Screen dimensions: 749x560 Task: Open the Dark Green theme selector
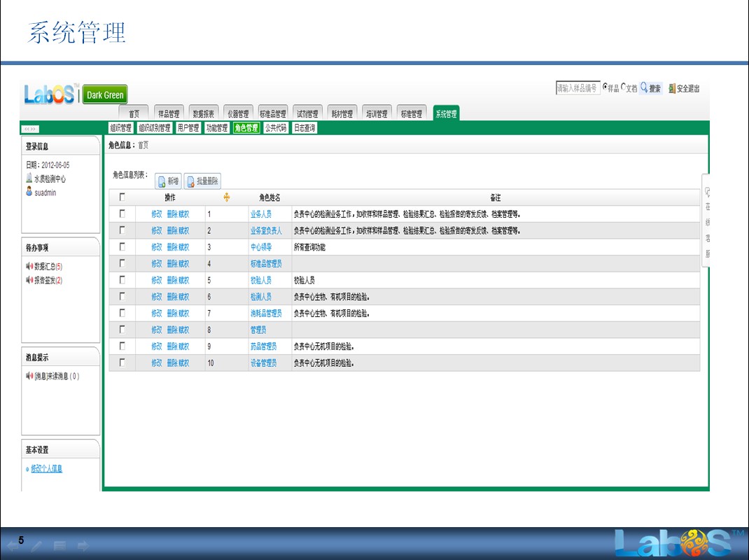pos(105,95)
